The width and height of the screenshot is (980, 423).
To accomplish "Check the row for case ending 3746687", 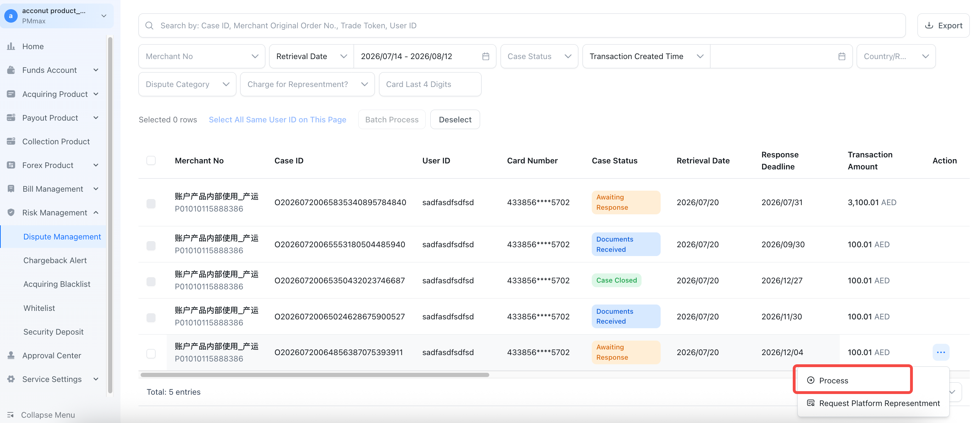I will 151,282.
